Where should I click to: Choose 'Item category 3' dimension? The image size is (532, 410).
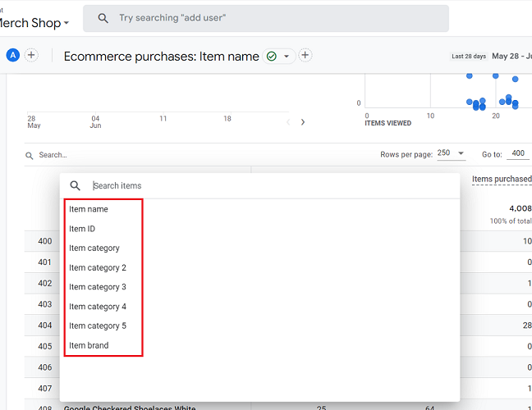(98, 287)
